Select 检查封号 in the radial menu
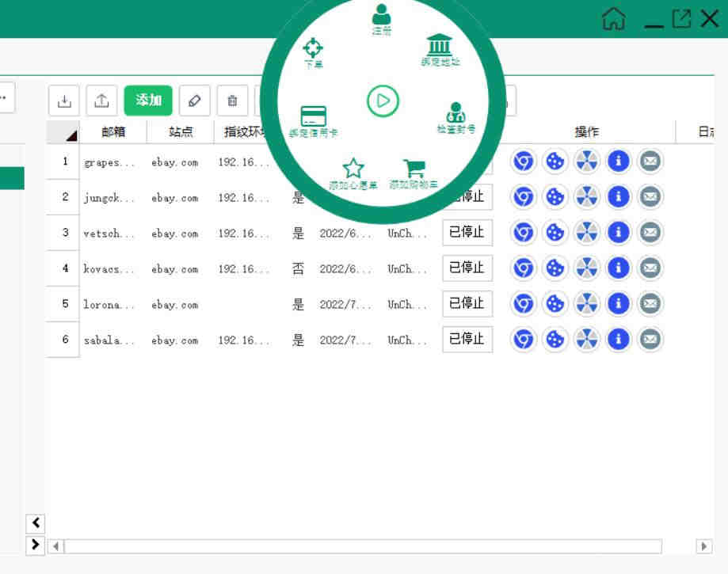The width and height of the screenshot is (728, 574). (456, 118)
